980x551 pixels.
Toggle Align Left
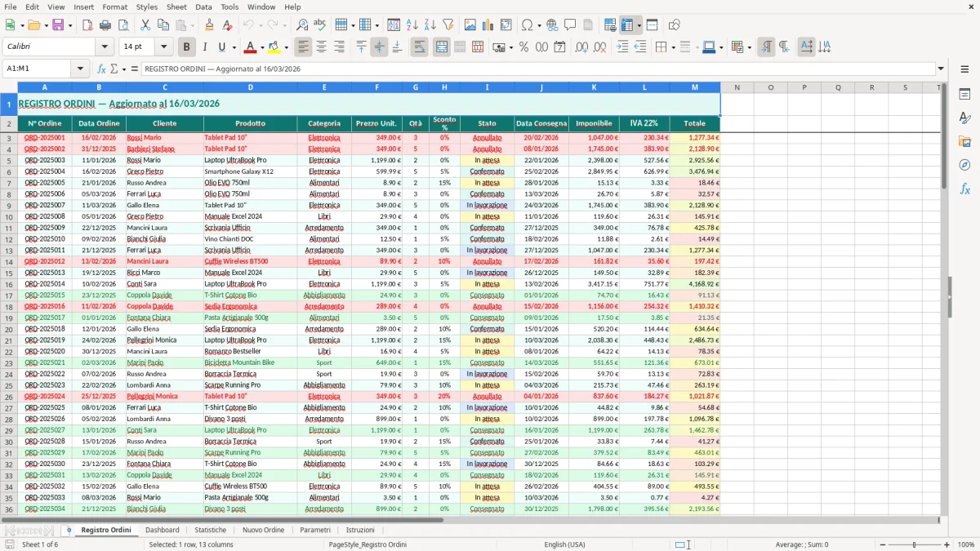[x=304, y=47]
